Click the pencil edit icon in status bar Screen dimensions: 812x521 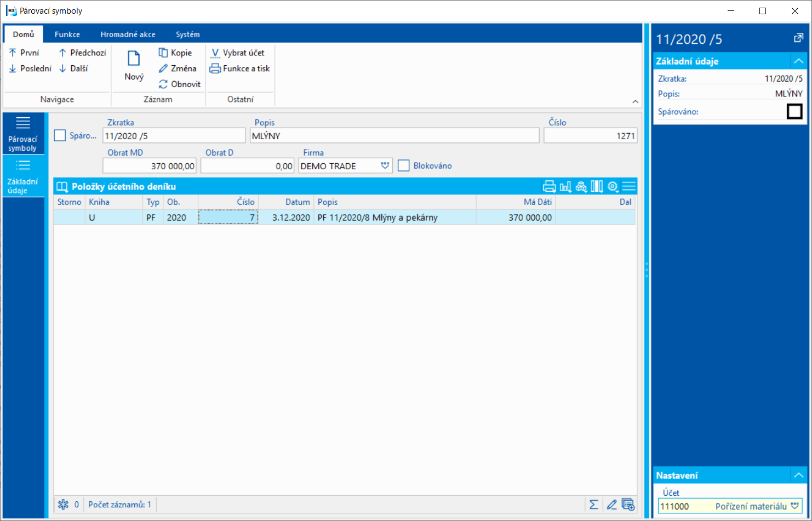click(611, 505)
